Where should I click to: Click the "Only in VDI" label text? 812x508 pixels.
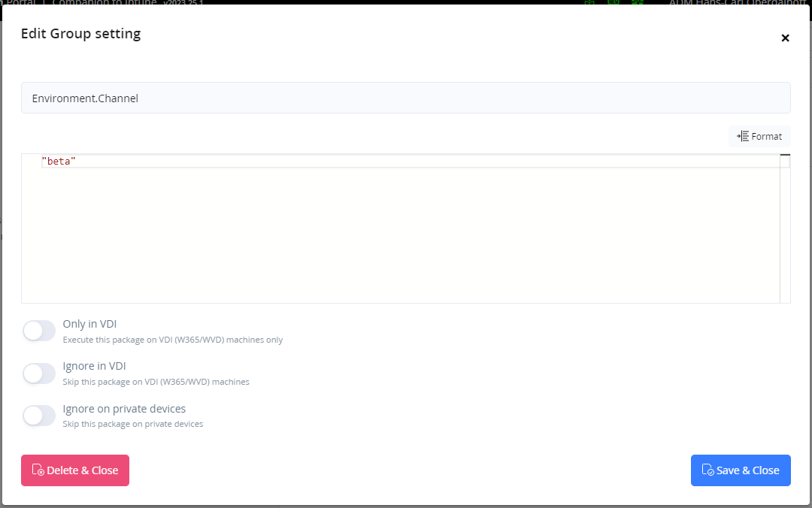coord(89,324)
